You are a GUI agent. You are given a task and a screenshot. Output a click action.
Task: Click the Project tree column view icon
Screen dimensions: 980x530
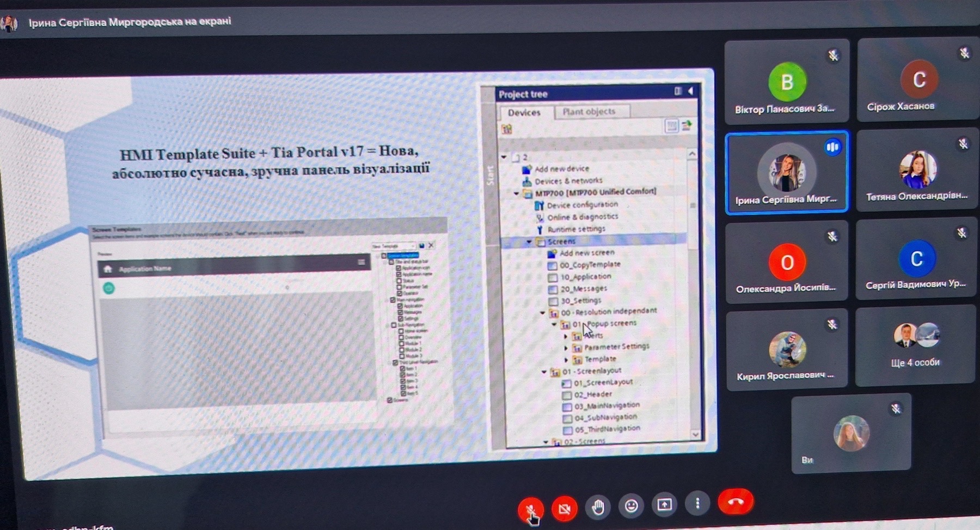[x=678, y=91]
